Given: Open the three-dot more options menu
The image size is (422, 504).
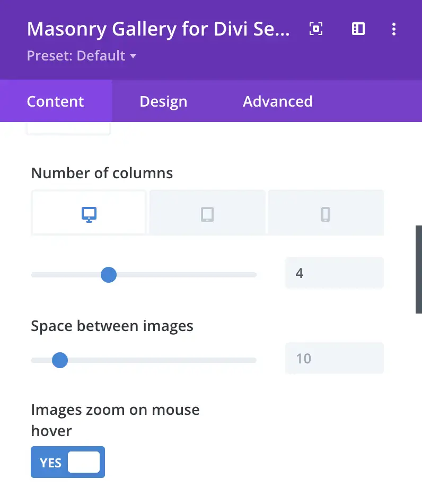Looking at the screenshot, I should coord(393,29).
